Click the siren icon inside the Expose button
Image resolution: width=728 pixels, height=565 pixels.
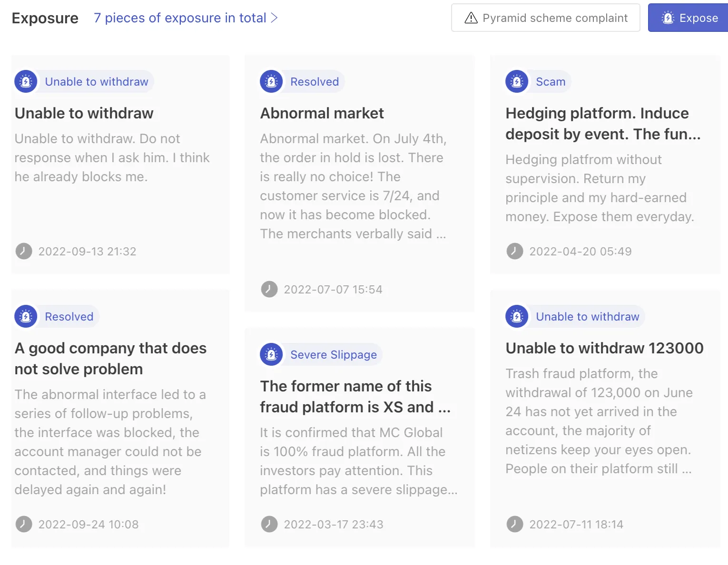668,18
